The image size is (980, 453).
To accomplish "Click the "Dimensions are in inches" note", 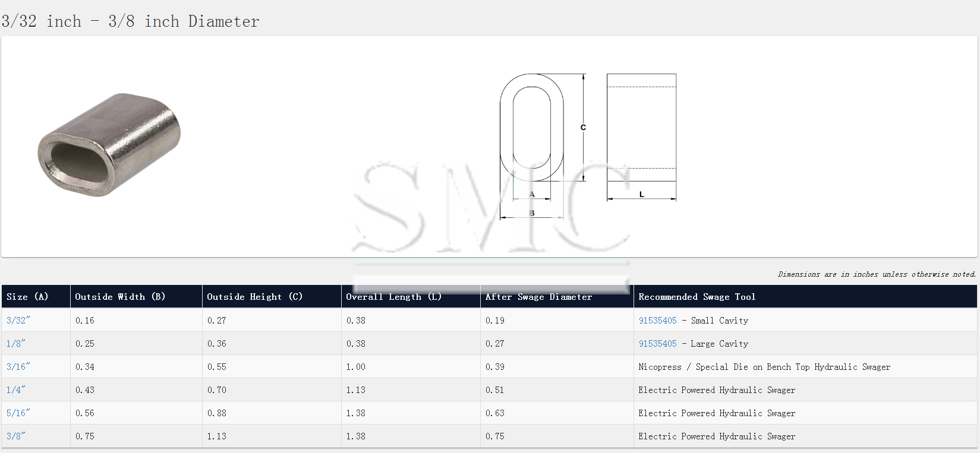I will [x=877, y=274].
